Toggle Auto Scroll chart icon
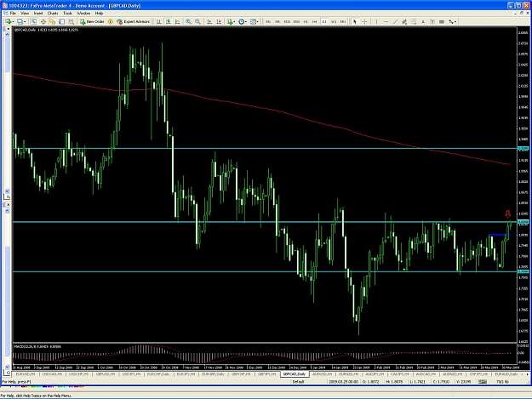532x399 pixels. point(209,21)
